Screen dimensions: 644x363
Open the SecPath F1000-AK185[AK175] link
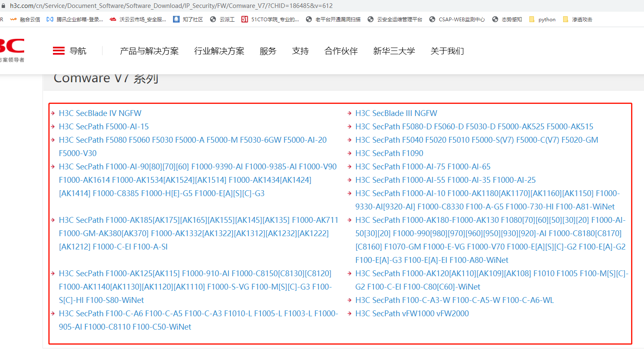(x=198, y=233)
